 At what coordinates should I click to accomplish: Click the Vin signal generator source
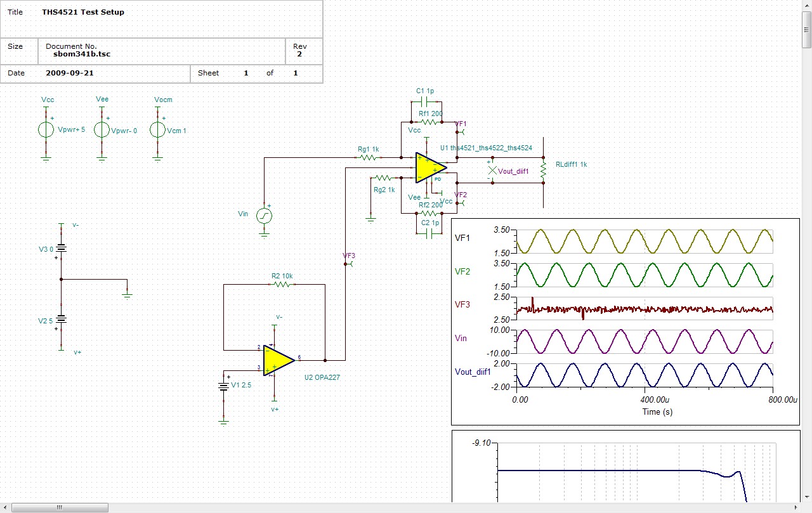coord(264,216)
